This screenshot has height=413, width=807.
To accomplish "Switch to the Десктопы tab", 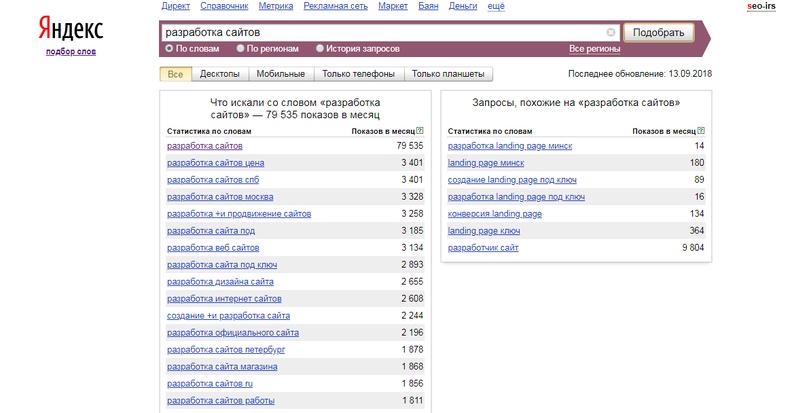I will click(x=220, y=74).
